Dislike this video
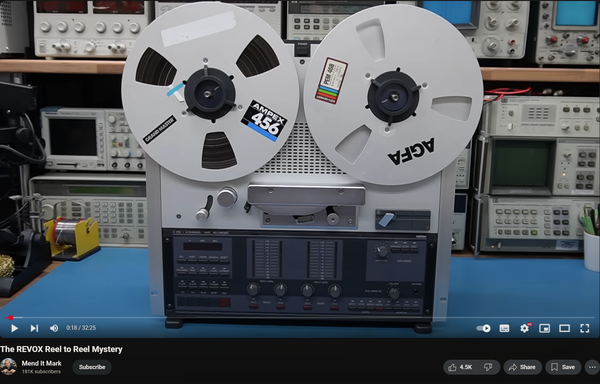Viewport: 600px width, 384px height. [x=489, y=367]
